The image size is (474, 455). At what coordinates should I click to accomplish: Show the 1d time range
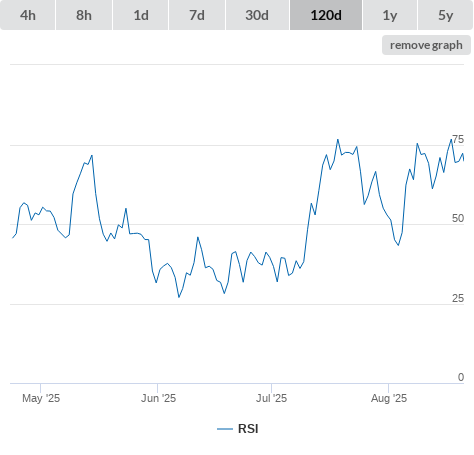tap(141, 15)
